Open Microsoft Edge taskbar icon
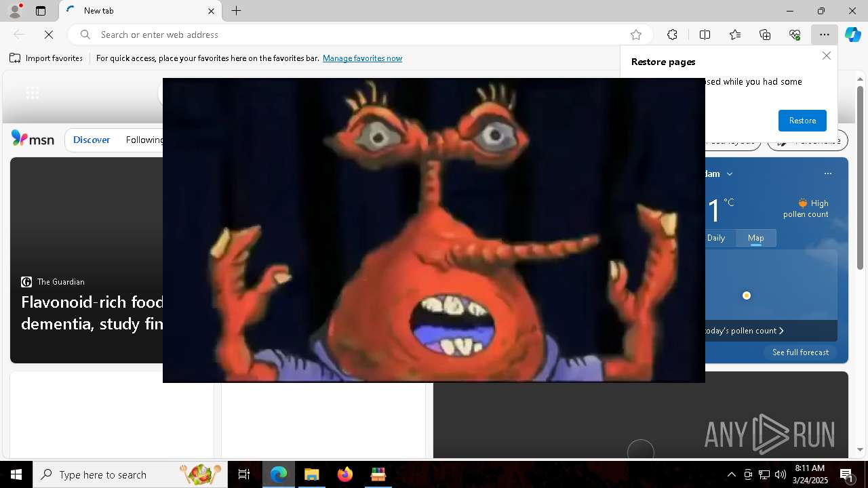 (x=279, y=474)
